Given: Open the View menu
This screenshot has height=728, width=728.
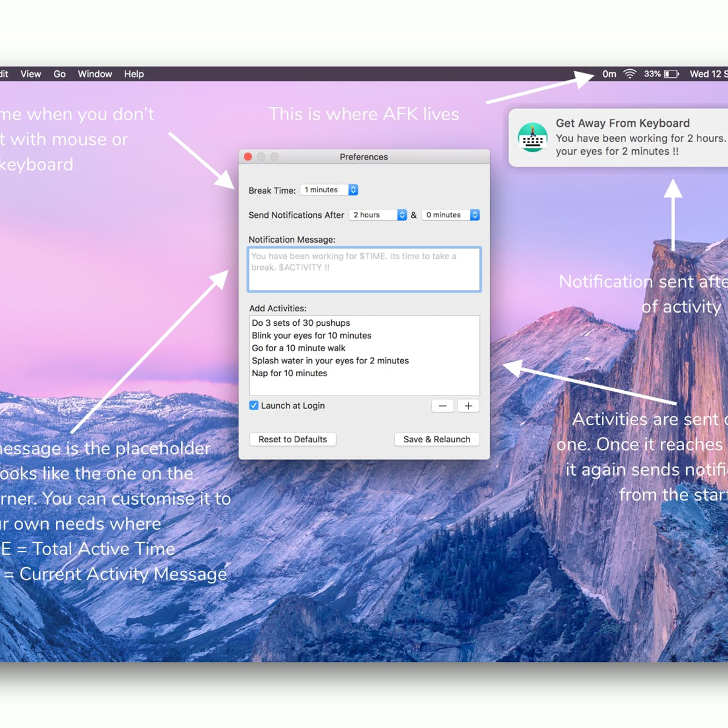Looking at the screenshot, I should (30, 74).
